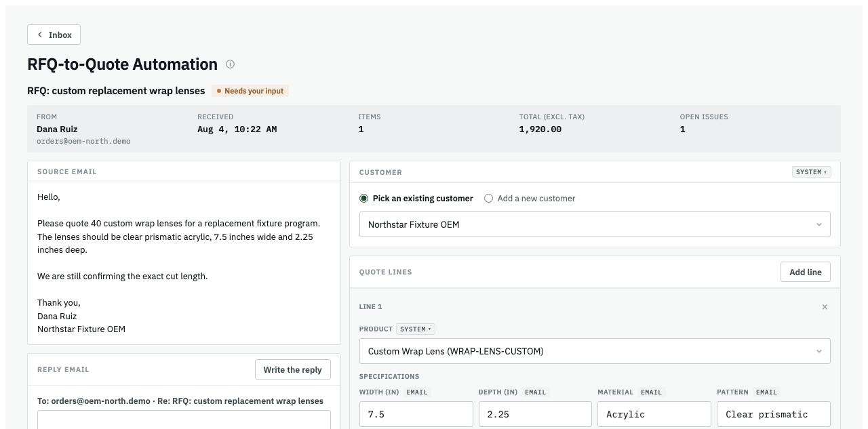Viewport: 868px width, 429px height.
Task: Add a new quote line
Action: pos(806,272)
